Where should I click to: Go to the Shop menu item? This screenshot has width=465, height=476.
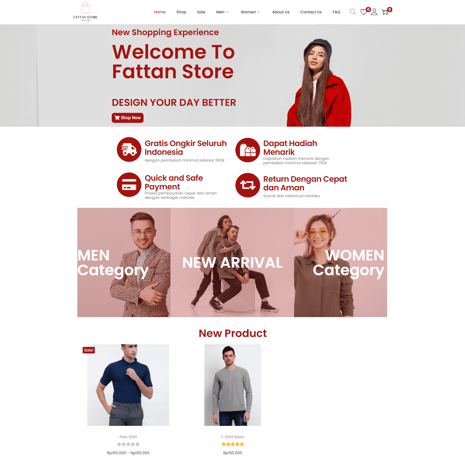[181, 12]
